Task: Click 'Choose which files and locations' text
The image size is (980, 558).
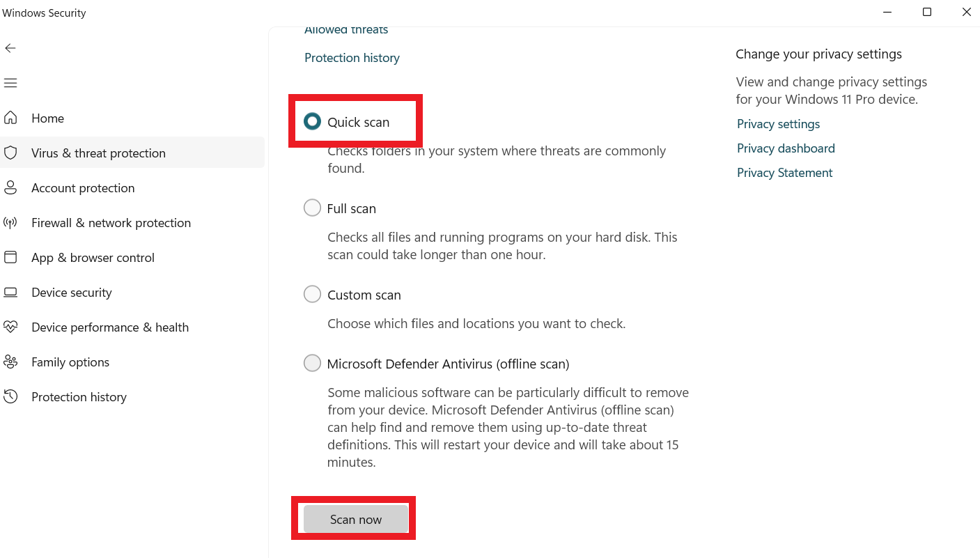Action: [476, 323]
